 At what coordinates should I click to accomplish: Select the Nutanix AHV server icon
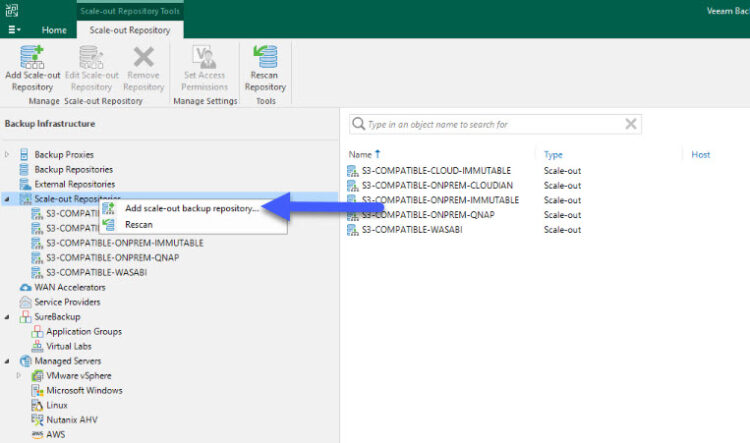click(37, 420)
